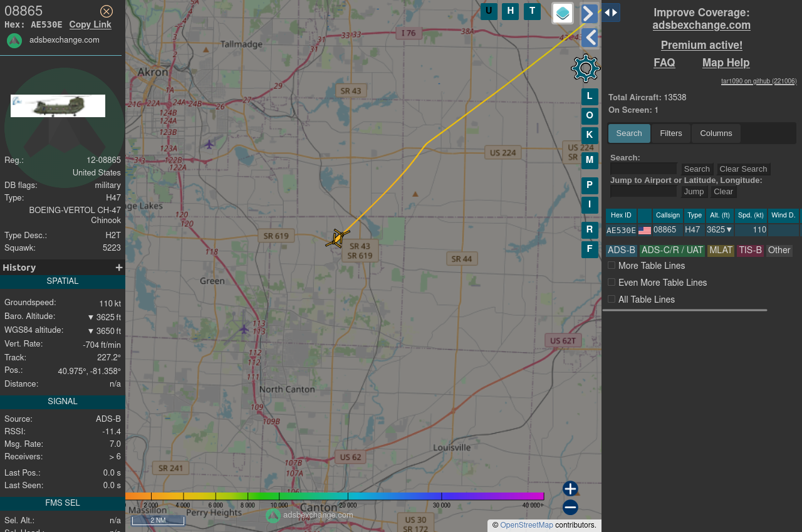Click the Search text input field
The width and height of the screenshot is (802, 532).
point(643,169)
